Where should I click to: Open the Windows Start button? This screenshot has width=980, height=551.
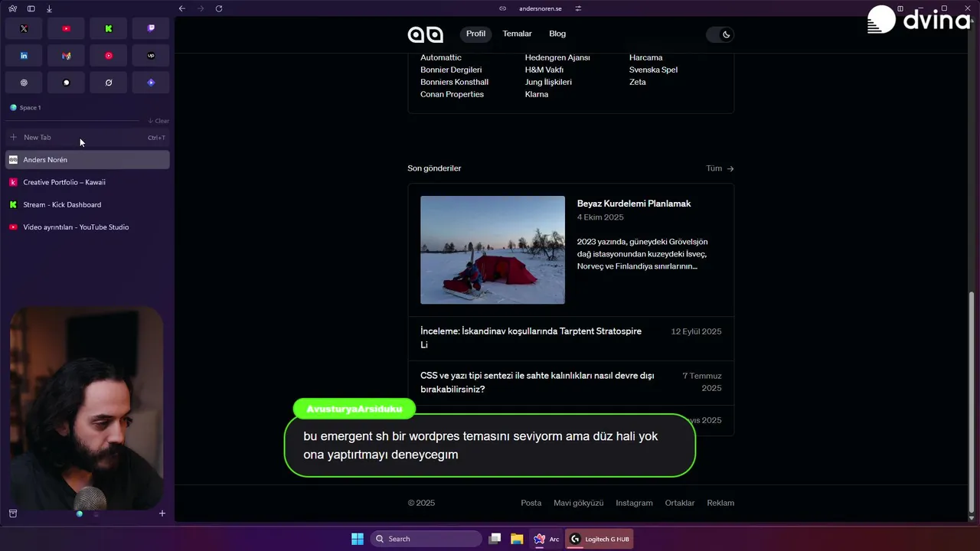pos(358,539)
